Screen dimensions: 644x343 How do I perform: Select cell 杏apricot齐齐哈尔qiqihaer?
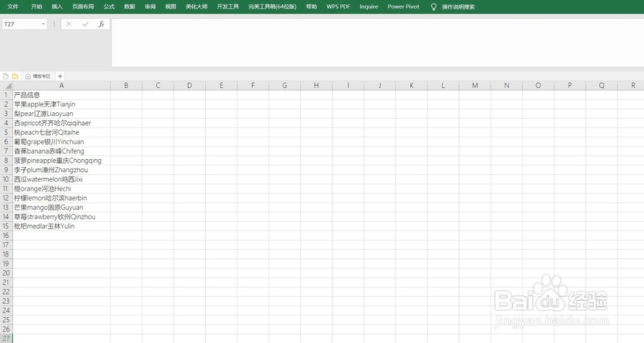click(62, 123)
